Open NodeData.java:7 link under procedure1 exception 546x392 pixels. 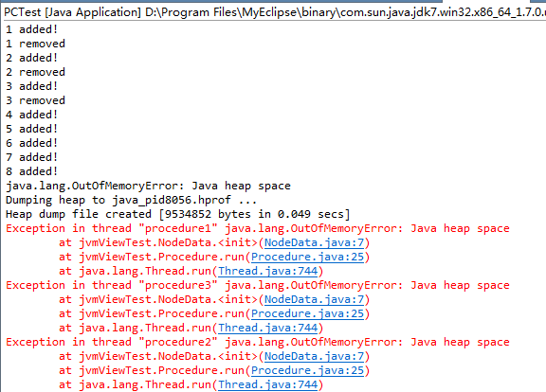click(x=315, y=242)
